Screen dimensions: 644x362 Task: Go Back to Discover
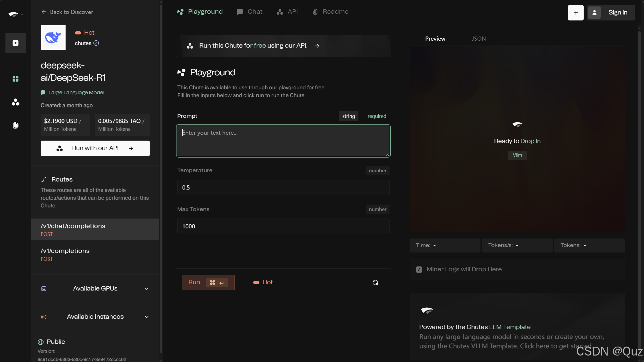pyautogui.click(x=67, y=12)
